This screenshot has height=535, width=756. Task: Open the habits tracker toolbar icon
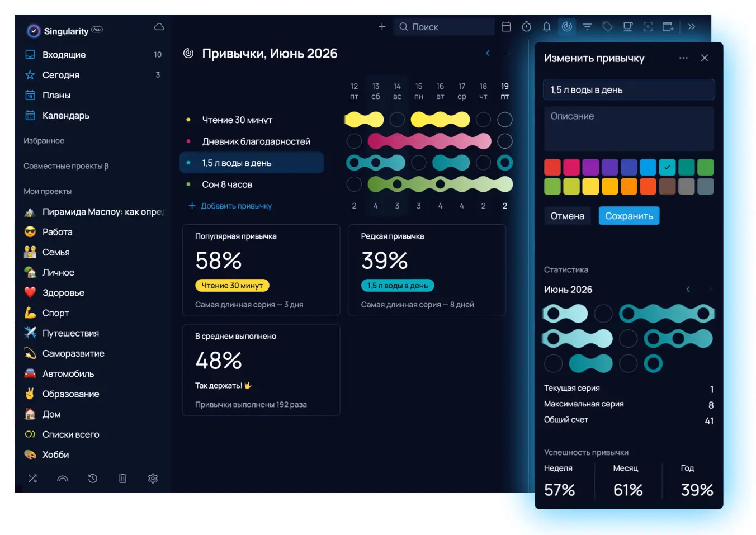[566, 27]
